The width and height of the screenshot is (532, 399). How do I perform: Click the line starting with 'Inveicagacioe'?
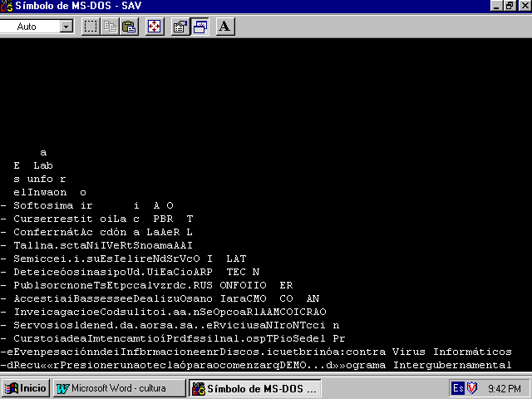164,312
